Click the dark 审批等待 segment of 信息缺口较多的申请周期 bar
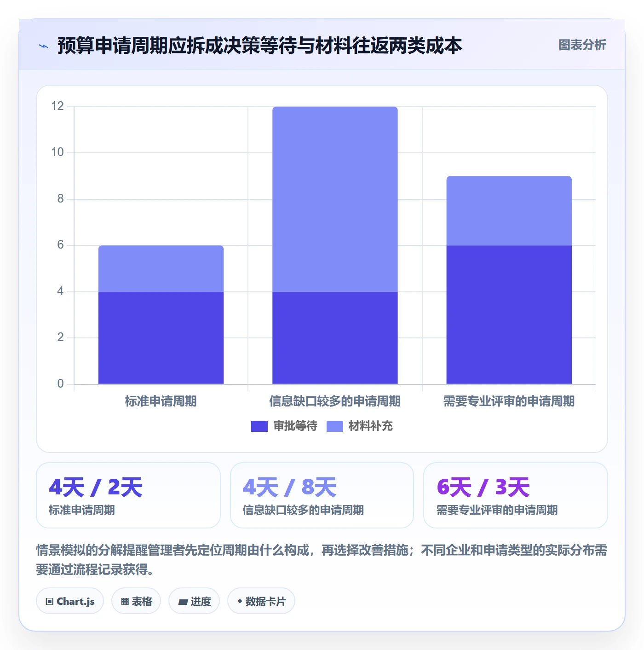Image resolution: width=644 pixels, height=650 pixels. pos(335,337)
